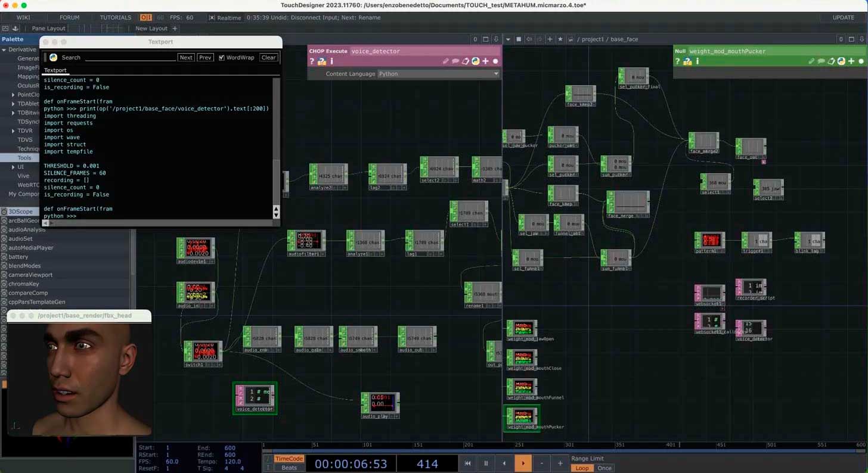Image resolution: width=868 pixels, height=473 pixels.
Task: Add custom parameter with plus in voice_detector panel
Action: click(x=486, y=61)
